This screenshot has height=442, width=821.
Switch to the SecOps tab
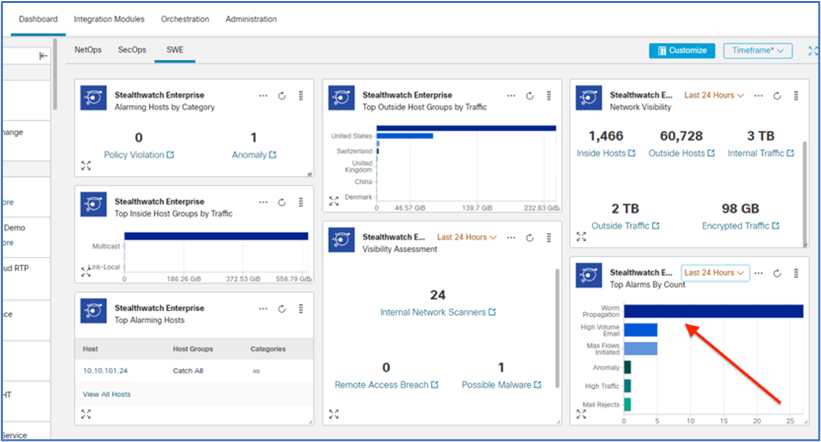pos(132,50)
